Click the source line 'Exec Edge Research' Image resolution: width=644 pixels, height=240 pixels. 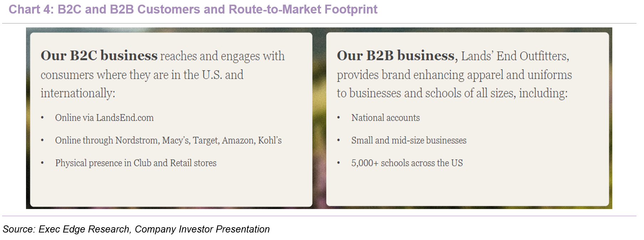pos(84,229)
